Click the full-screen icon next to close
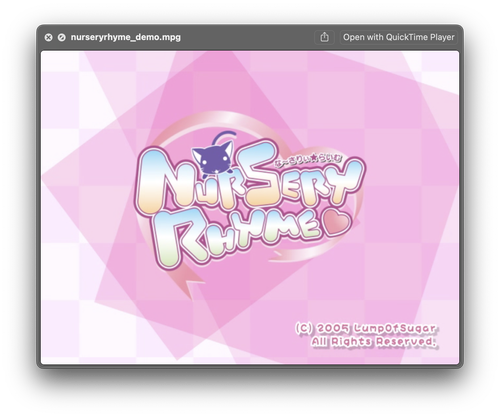This screenshot has height=417, width=500. pyautogui.click(x=61, y=37)
